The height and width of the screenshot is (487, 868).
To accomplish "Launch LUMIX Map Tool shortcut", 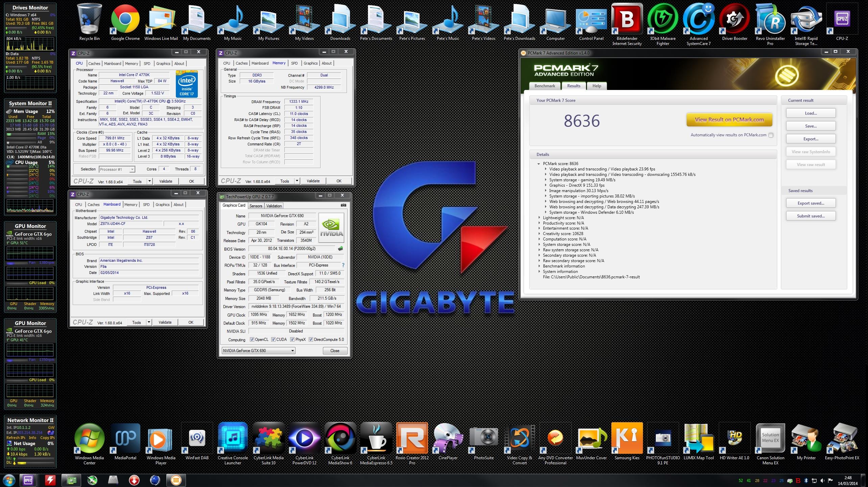I will tap(699, 441).
